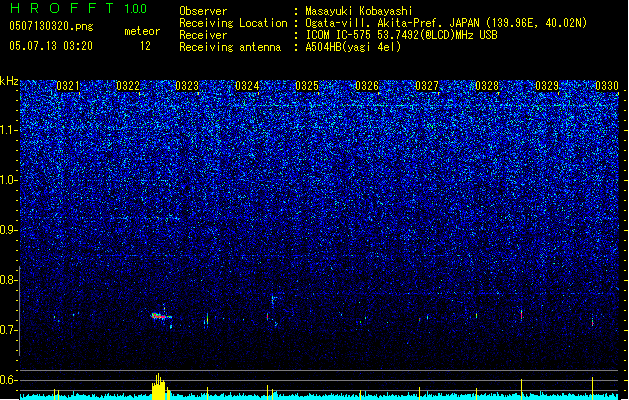Image resolution: width=629 pixels, height=400 pixels.
Task: Click the 0322 time marker
Action: tap(128, 86)
